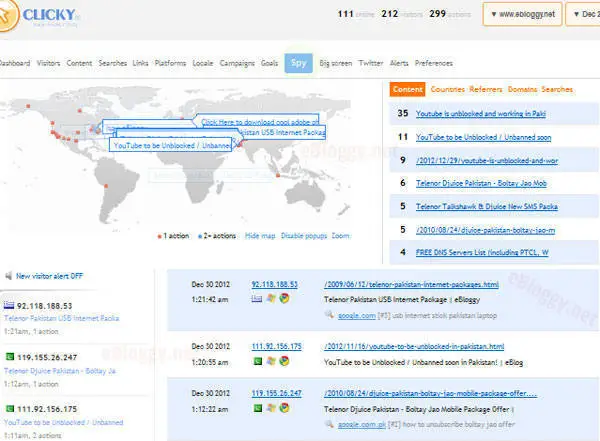
Task: Open 'Telenor Djuice Pakistan - Boltay Jao Mob' link
Action: [481, 183]
